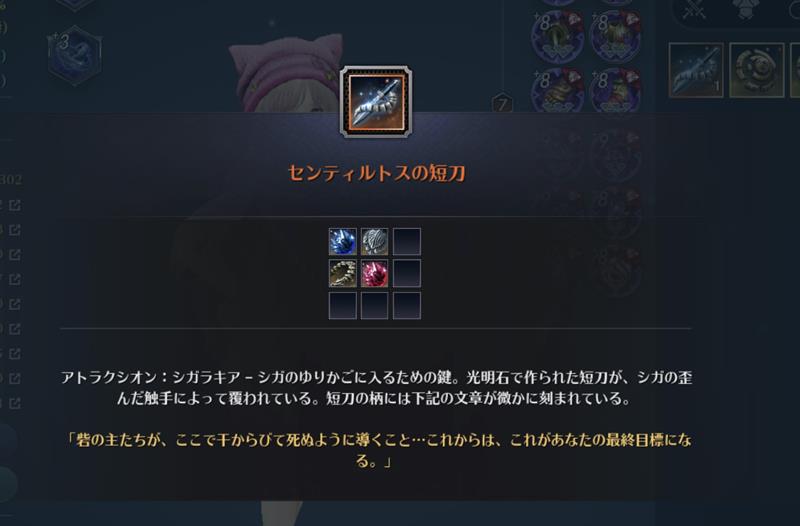The height and width of the screenshot is (526, 800).
Task: Select the golden tentacle ring material icon
Action: tap(342, 273)
